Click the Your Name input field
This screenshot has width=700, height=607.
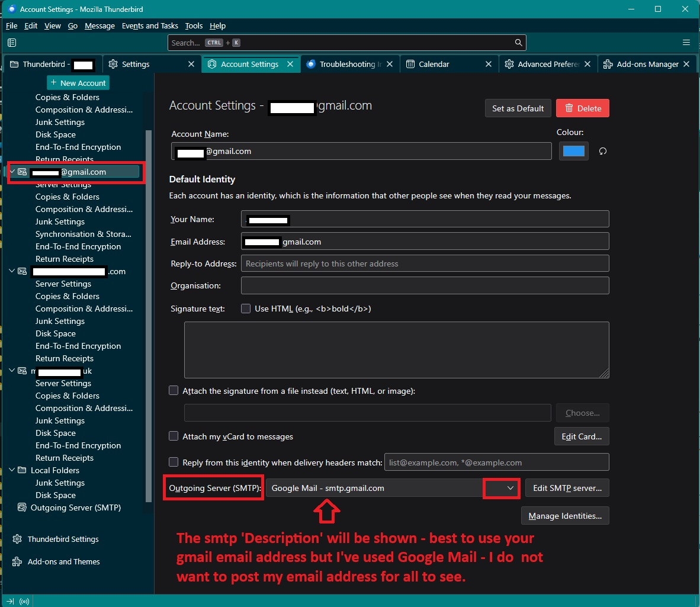(425, 219)
